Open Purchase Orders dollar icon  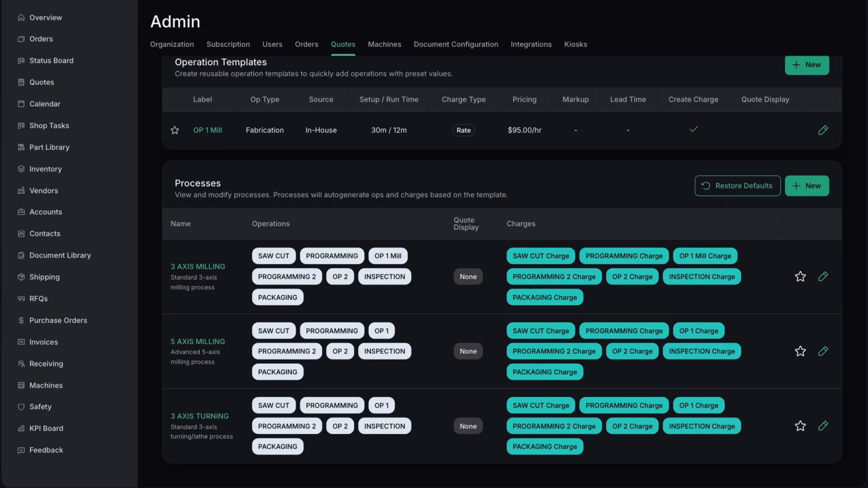(21, 320)
